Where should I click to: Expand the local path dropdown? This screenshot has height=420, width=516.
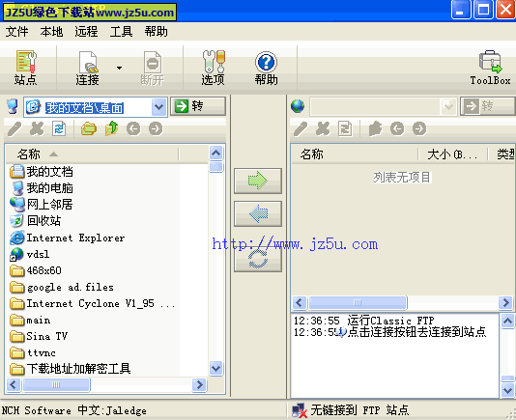coord(158,107)
